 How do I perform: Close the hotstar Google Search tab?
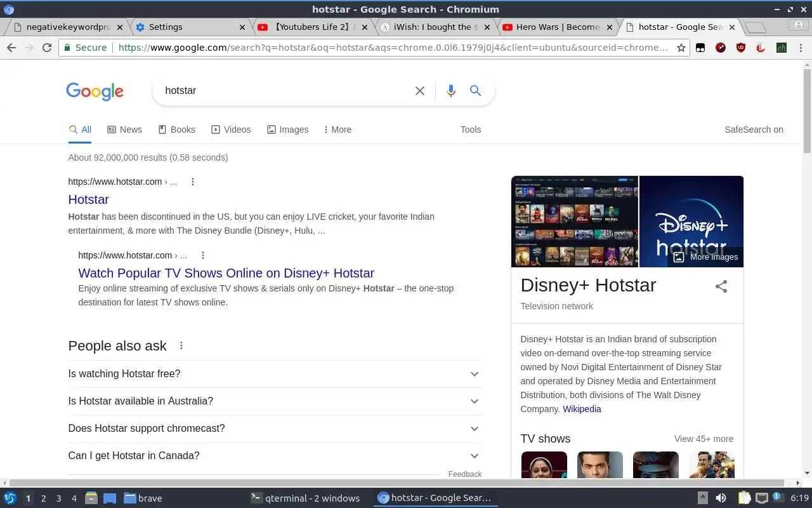[732, 27]
